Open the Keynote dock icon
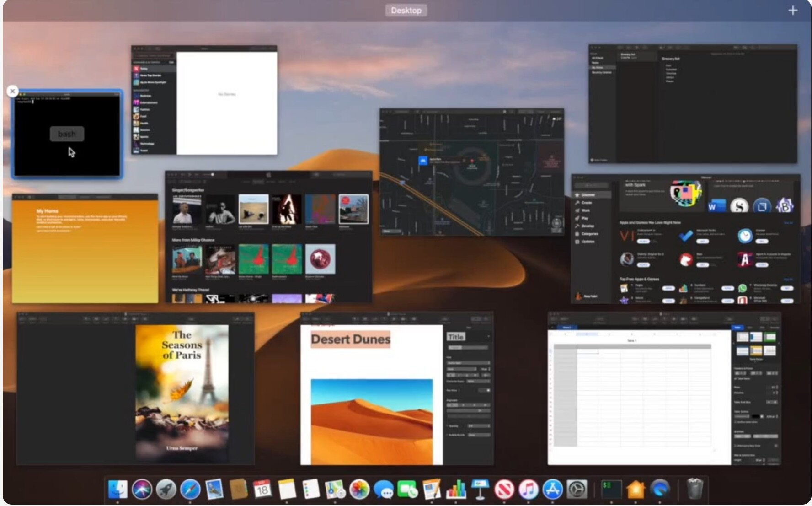 pyautogui.click(x=480, y=490)
